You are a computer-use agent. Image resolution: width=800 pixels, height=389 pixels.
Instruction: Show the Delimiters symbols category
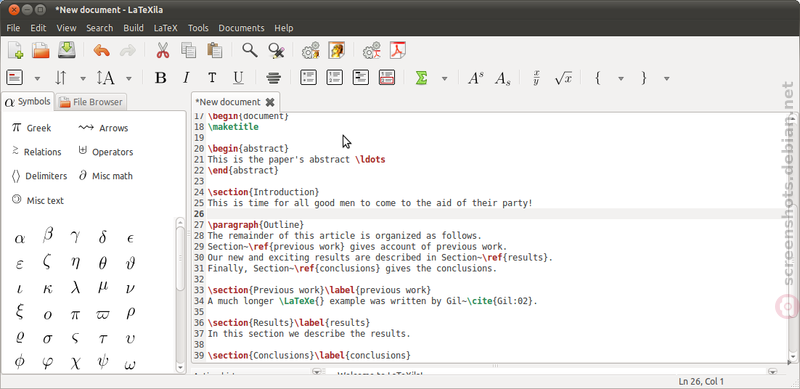click(x=39, y=176)
